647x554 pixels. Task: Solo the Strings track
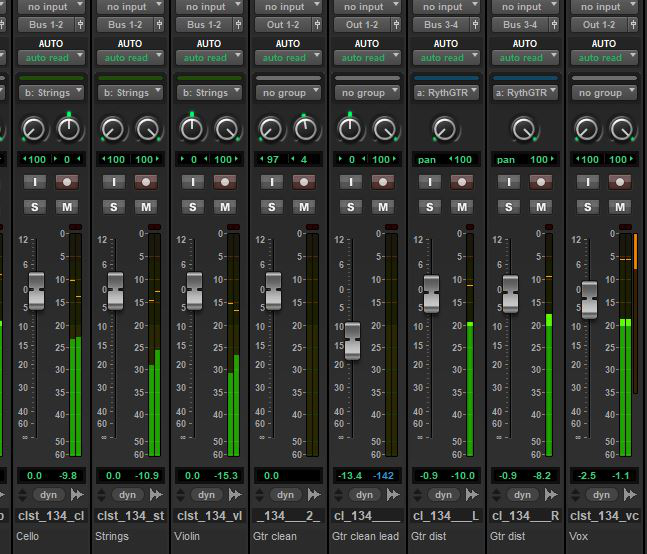(113, 207)
